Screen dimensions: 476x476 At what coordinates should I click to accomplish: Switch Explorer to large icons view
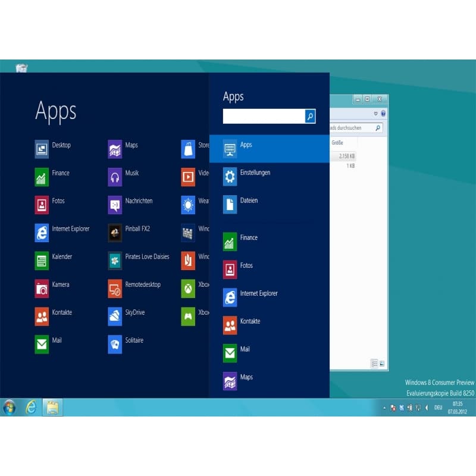[382, 364]
